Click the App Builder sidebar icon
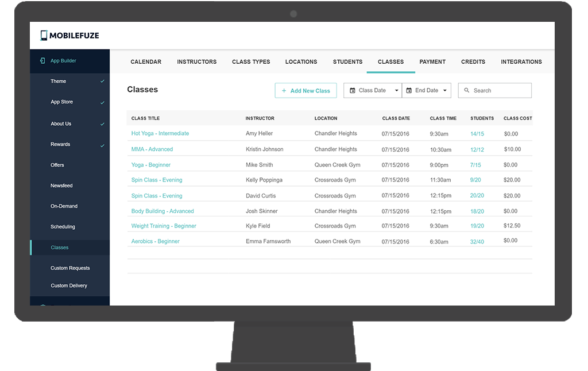588x371 pixels. (42, 61)
